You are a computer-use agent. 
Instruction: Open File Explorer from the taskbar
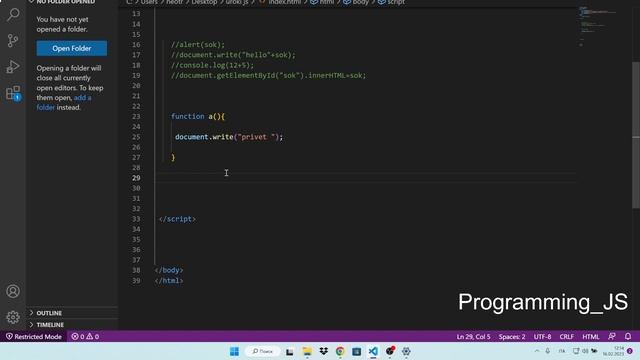tap(307, 351)
